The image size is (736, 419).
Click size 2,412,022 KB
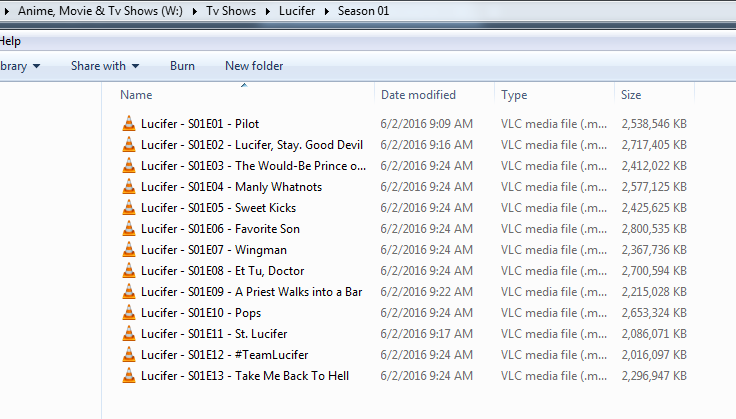[654, 166]
